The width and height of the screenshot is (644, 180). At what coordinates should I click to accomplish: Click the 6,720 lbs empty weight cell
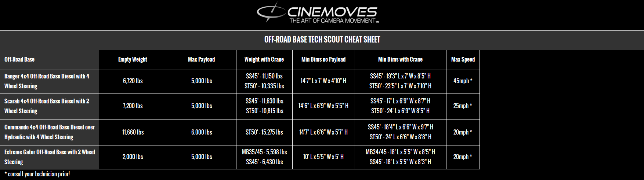[133, 81]
